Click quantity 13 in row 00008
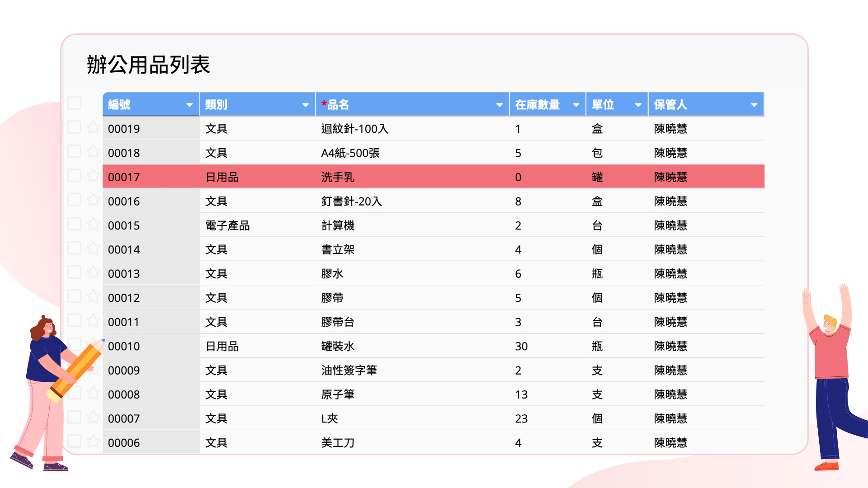This screenshot has height=488, width=868. pyautogui.click(x=521, y=394)
